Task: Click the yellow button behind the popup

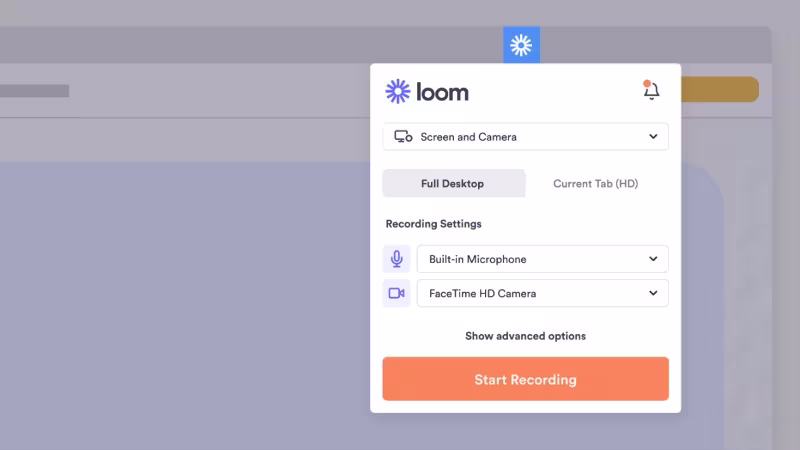Action: tap(719, 89)
